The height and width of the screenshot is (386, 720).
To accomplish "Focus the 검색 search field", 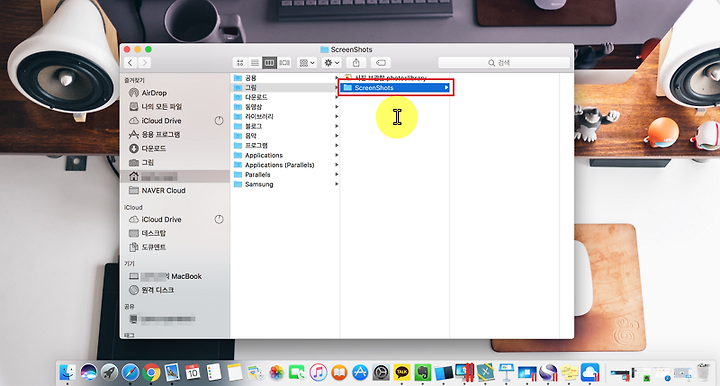I will pos(504,63).
